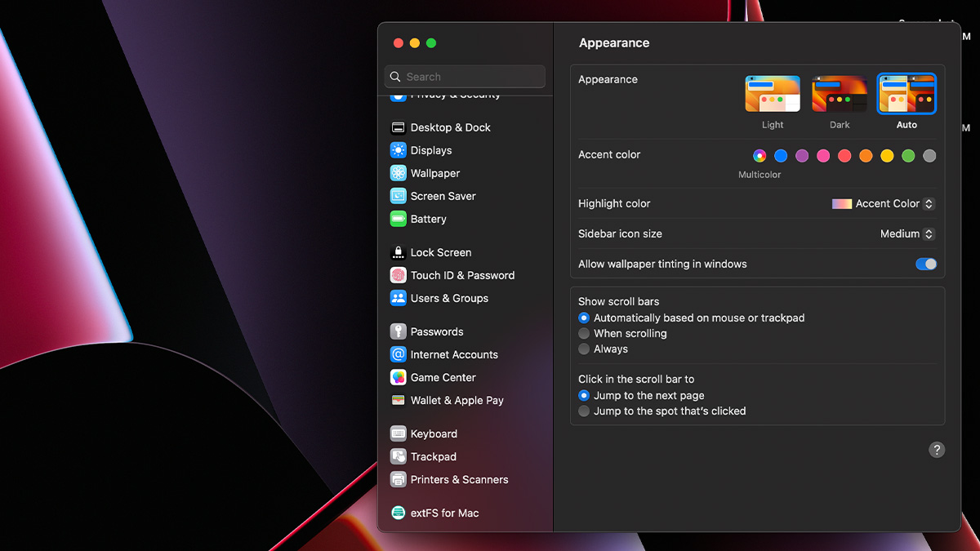Screen dimensions: 980x551
Task: Open Battery settings
Action: tap(427, 219)
